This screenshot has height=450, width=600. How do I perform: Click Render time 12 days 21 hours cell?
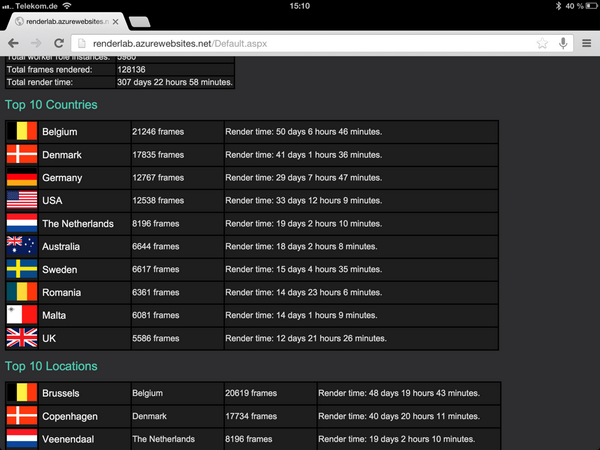361,338
